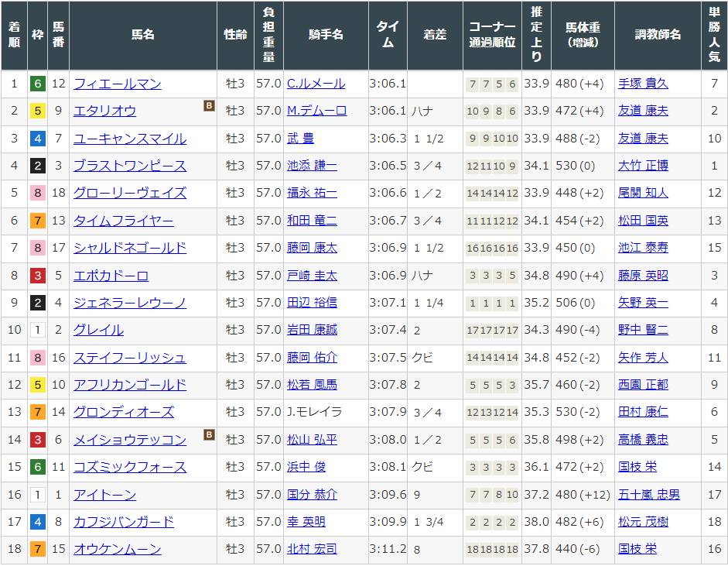
Task: Open horse エタリオウ link
Action: tap(105, 111)
